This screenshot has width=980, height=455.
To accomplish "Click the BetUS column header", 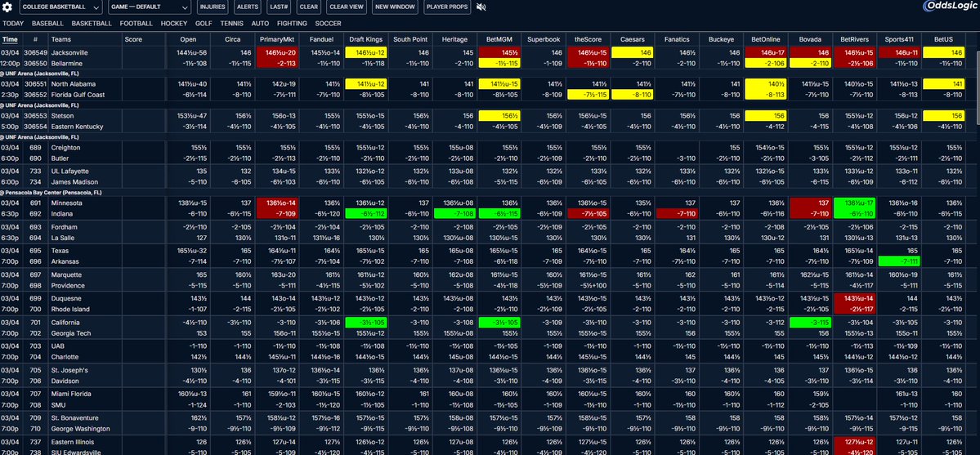I will pos(943,39).
